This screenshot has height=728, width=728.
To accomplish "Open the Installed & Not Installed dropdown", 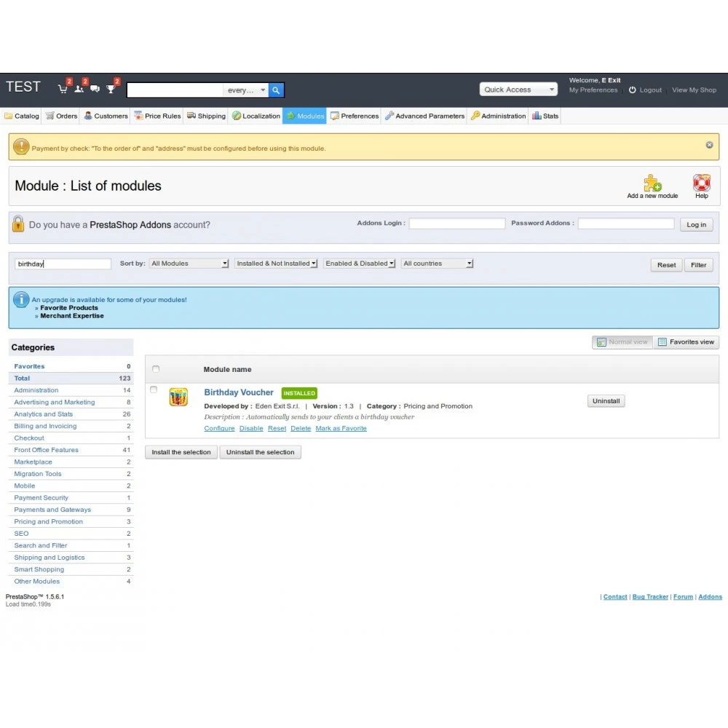I will coord(276,264).
